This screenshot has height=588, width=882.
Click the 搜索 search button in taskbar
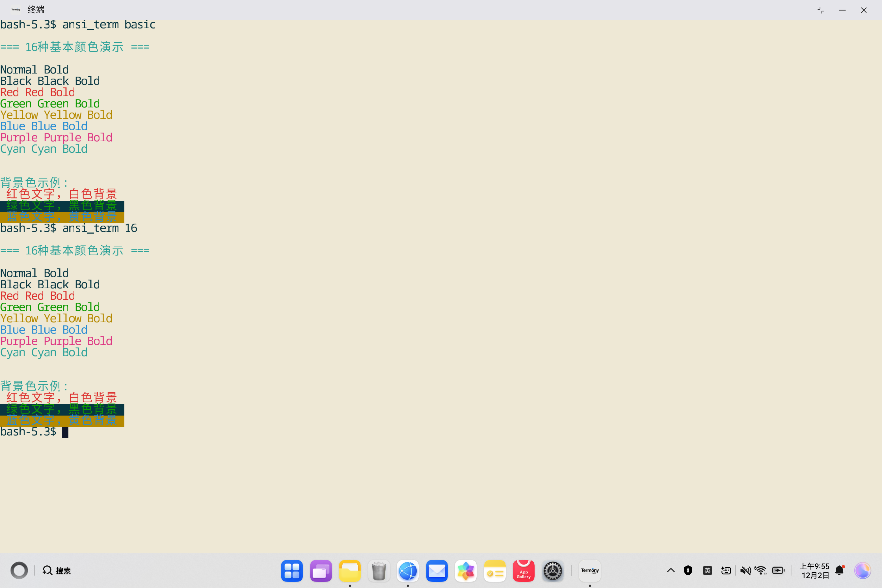tap(57, 570)
